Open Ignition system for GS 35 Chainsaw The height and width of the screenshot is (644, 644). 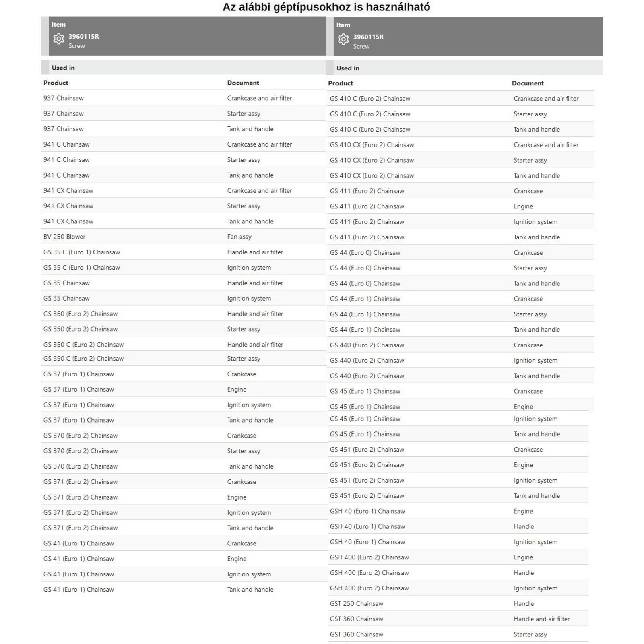pyautogui.click(x=249, y=298)
